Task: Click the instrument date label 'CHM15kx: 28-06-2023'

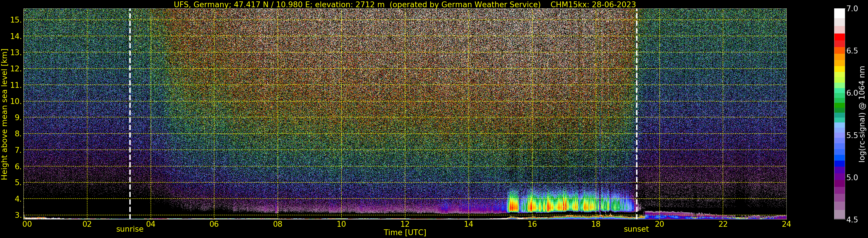Action: [x=593, y=4]
